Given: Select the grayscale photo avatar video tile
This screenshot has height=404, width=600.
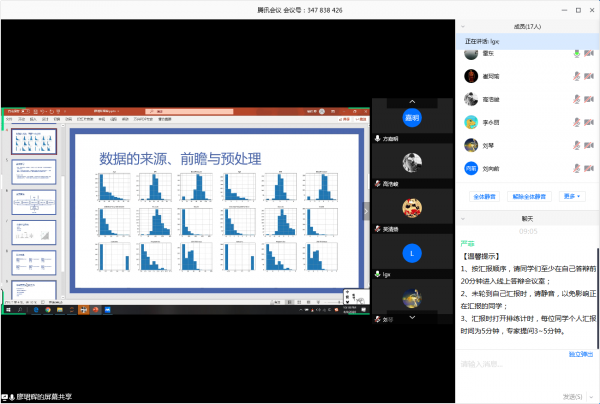Looking at the screenshot, I should click(x=412, y=163).
